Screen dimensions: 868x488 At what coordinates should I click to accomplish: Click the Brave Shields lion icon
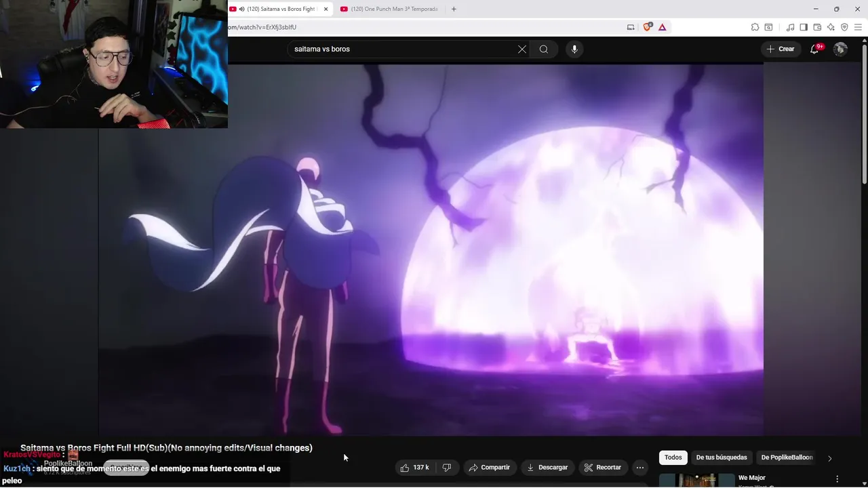tap(647, 27)
